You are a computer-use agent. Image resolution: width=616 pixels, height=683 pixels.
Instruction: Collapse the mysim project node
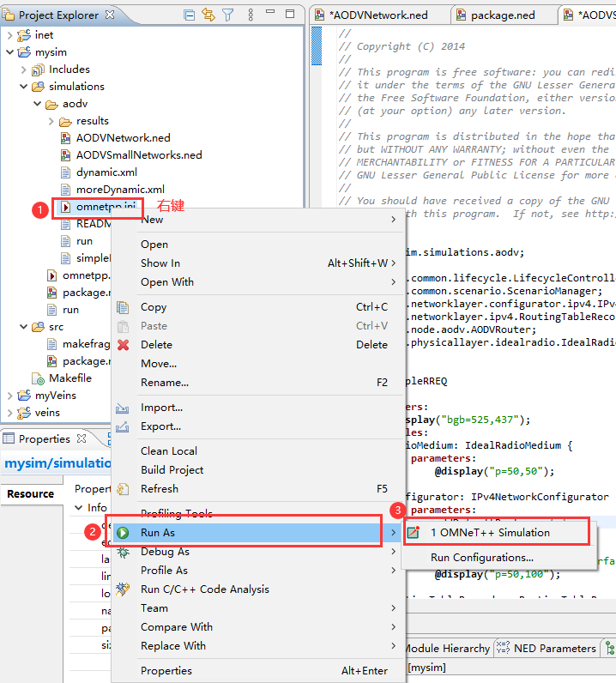pyautogui.click(x=10, y=52)
